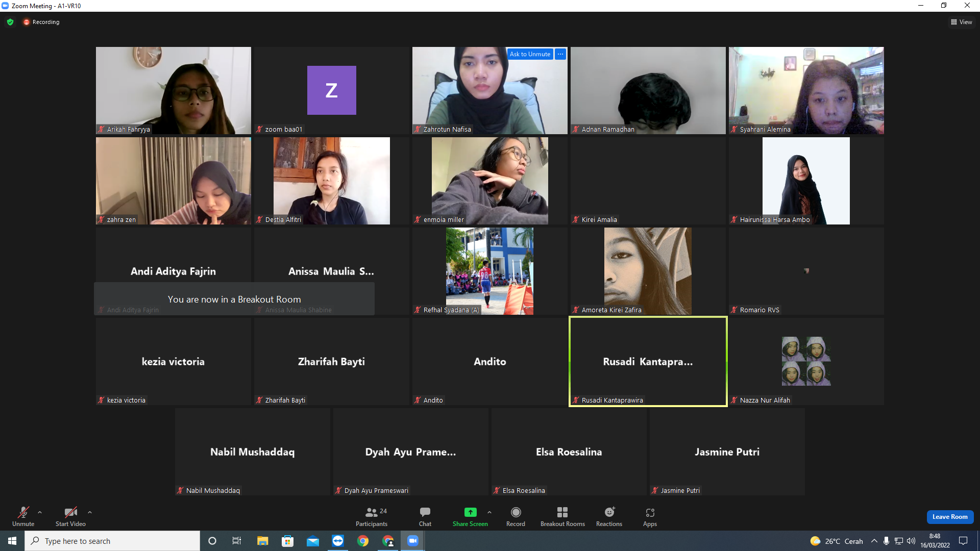Viewport: 980px width, 551px height.
Task: Expand Share Screen options arrow
Action: coord(489,512)
